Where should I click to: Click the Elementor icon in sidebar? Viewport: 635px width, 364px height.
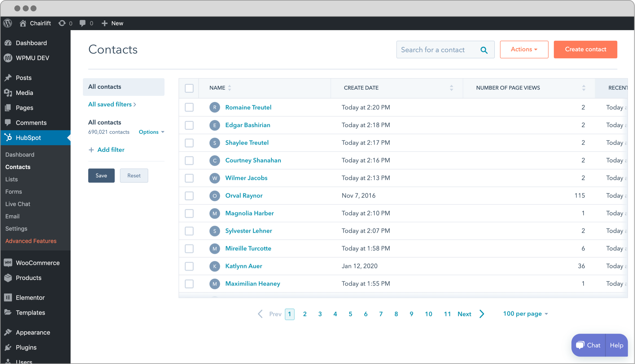8,298
